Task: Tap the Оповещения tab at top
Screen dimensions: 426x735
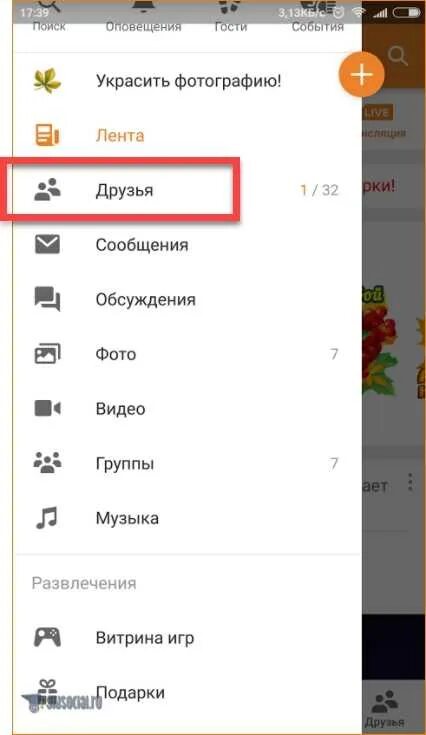Action: point(143,19)
